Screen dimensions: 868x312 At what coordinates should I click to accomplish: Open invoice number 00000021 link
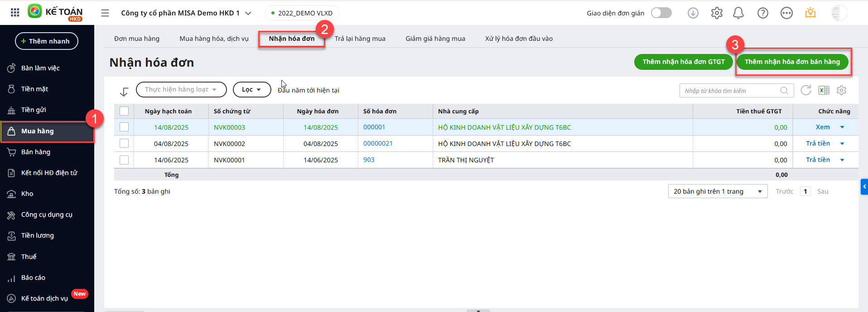coord(378,143)
